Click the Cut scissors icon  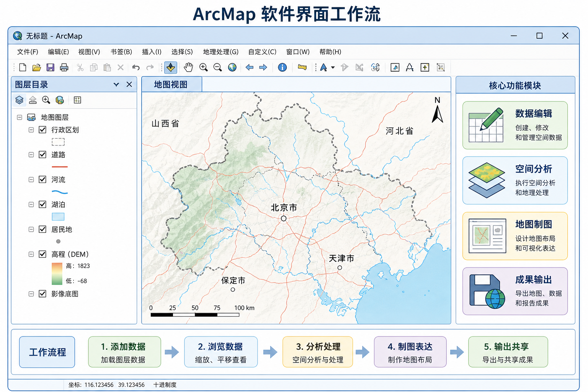[80, 67]
